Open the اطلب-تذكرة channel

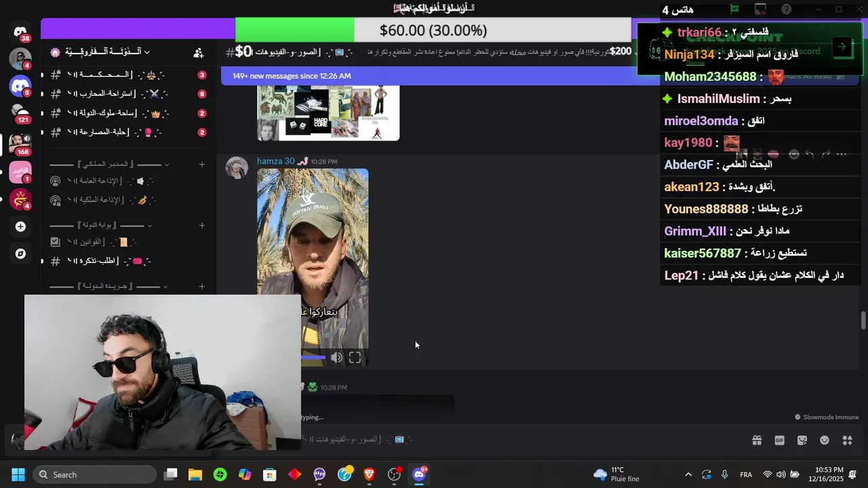(127, 261)
